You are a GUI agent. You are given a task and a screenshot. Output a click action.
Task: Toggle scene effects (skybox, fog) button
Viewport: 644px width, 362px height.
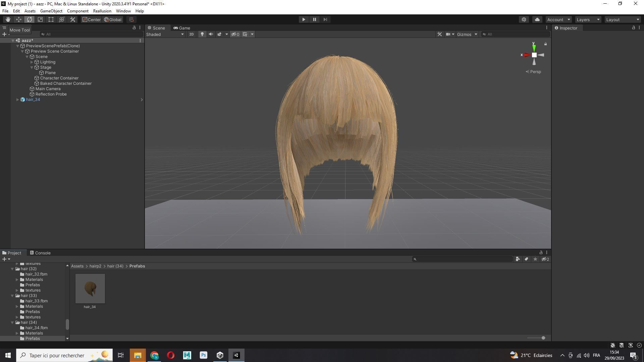click(x=219, y=34)
